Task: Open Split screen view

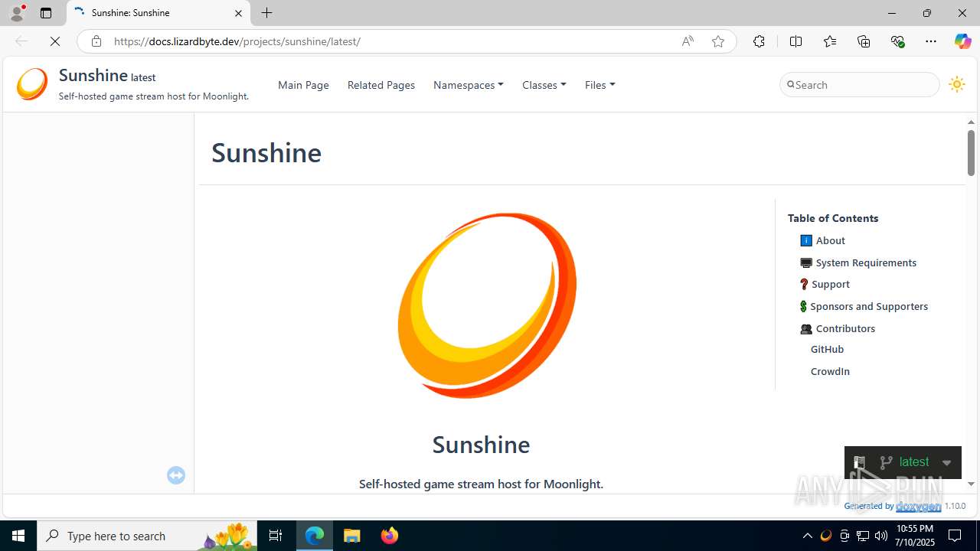Action: 795,41
